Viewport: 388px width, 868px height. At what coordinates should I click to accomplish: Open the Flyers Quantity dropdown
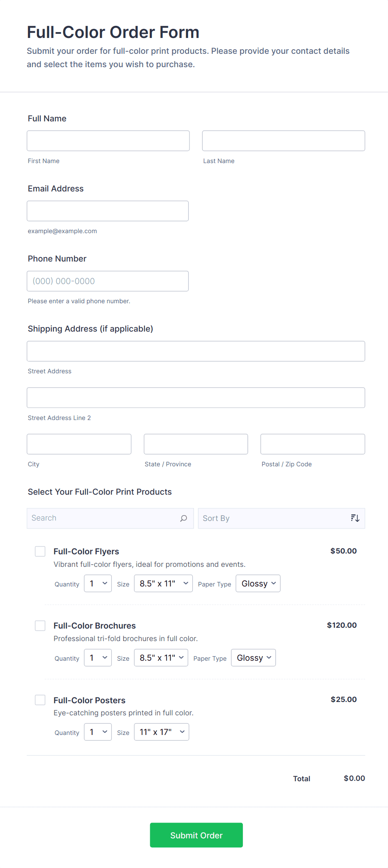98,584
